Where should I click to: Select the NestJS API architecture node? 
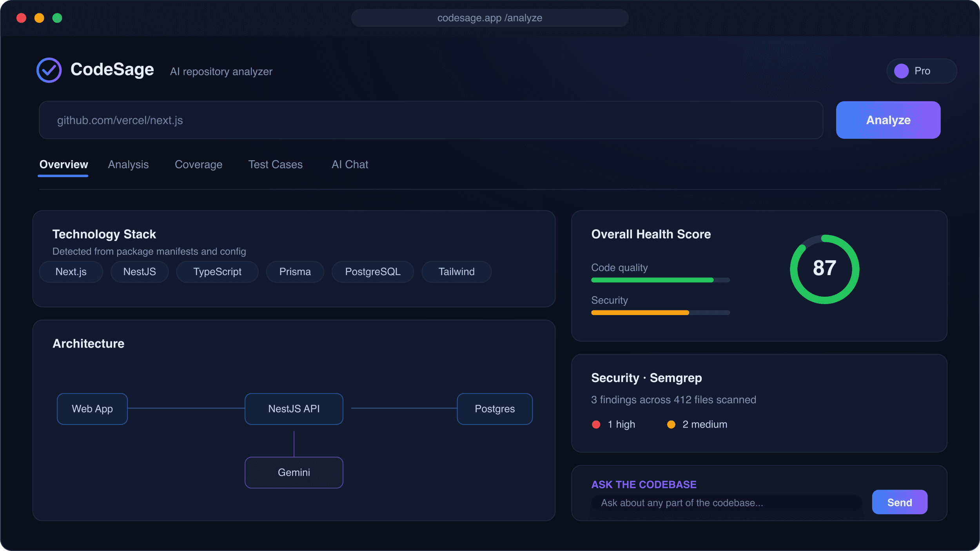click(294, 409)
